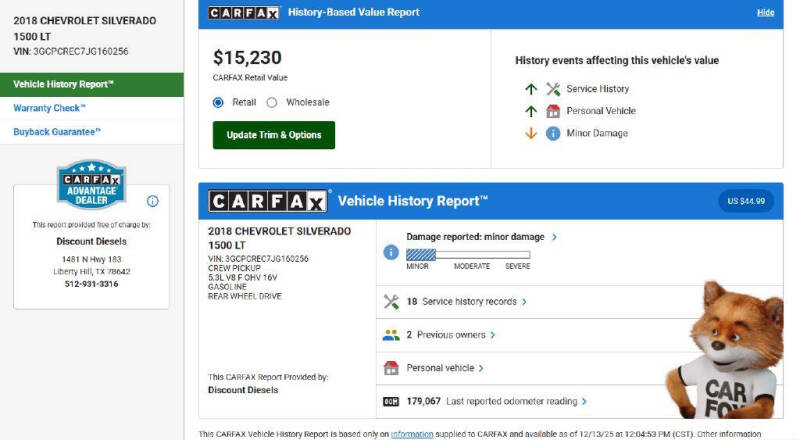
Task: Hide the History-Based Value Report
Action: (x=765, y=12)
